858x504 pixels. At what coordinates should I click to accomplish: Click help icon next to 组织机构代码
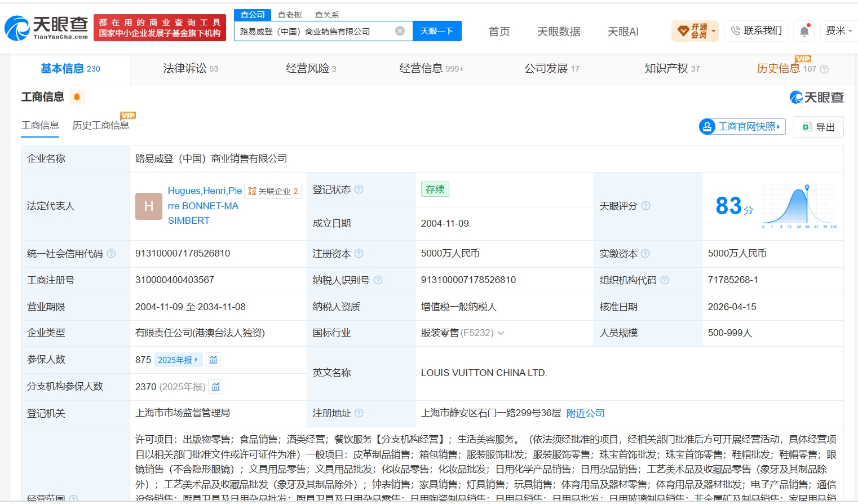coord(665,280)
